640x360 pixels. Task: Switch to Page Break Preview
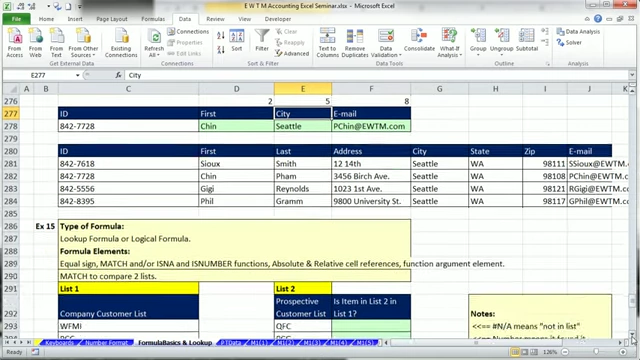pos(534,352)
